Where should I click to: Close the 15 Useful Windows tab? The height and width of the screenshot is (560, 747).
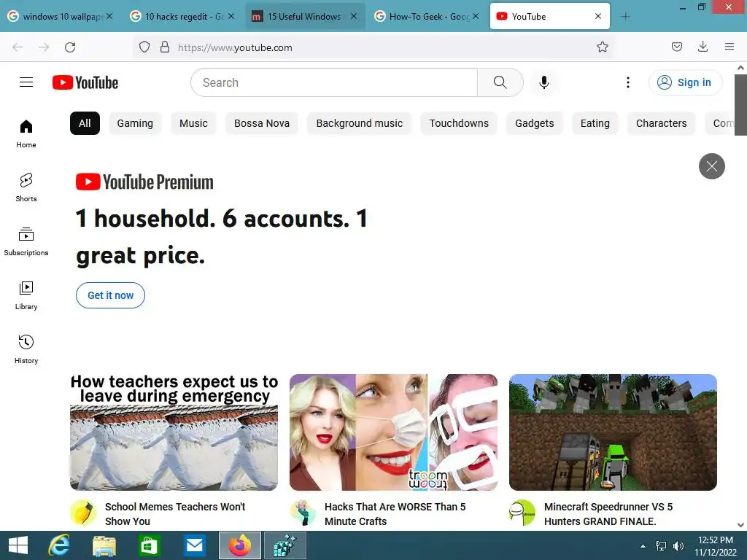354,16
